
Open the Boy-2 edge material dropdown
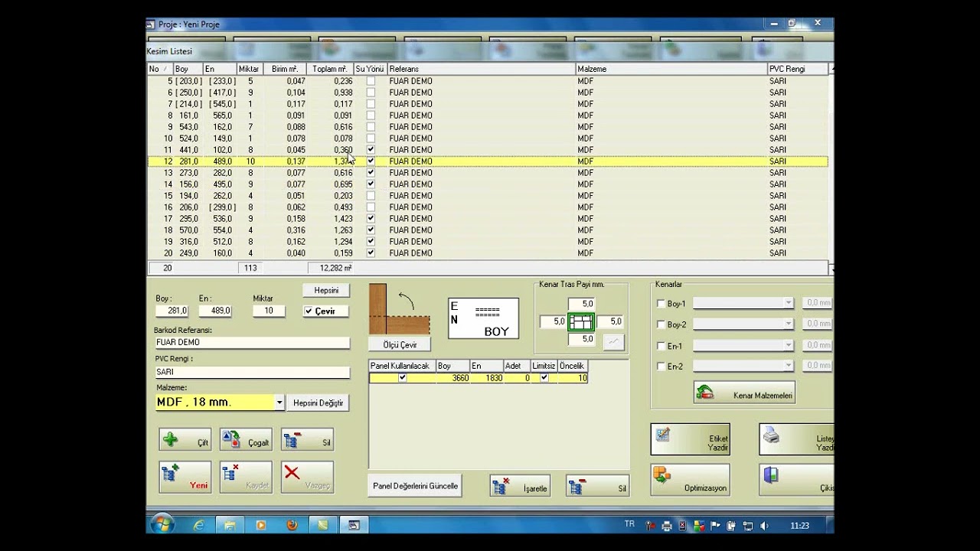pos(789,324)
